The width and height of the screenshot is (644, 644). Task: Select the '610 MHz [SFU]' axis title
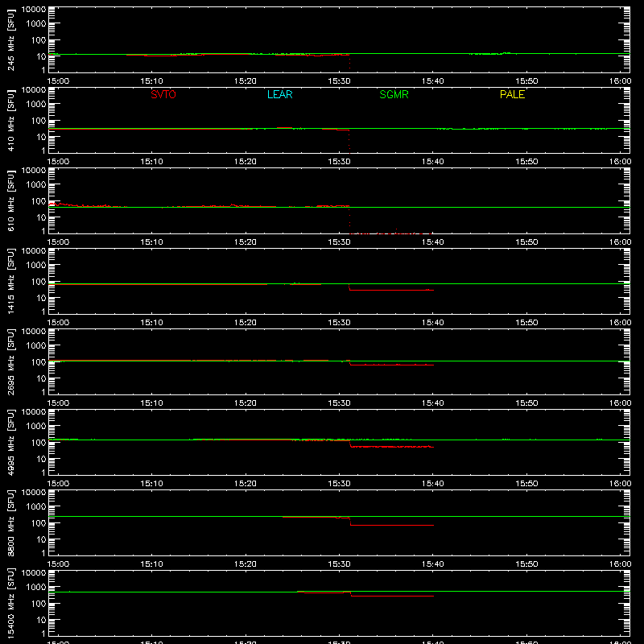[10, 200]
